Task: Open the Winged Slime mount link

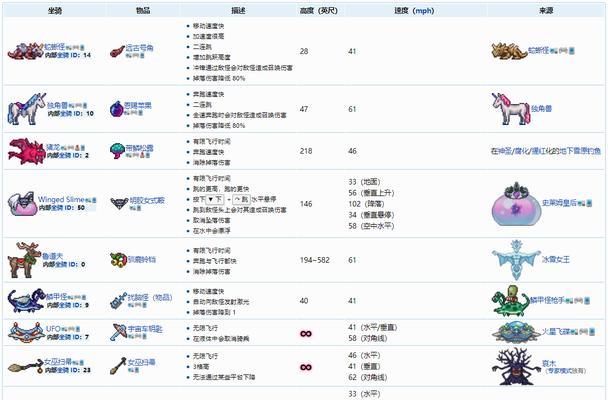Action: tap(61, 199)
